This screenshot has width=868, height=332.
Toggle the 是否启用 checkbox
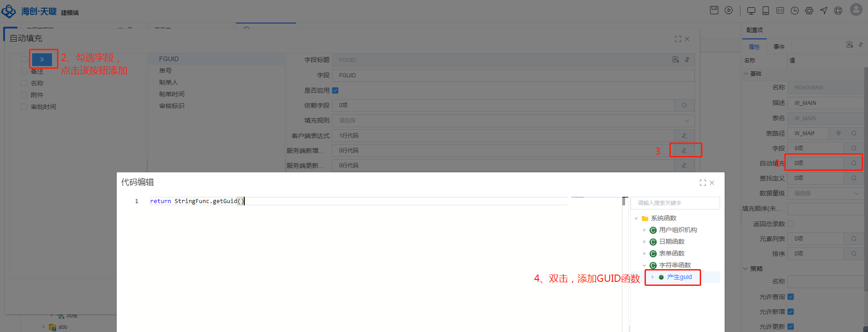coord(335,90)
